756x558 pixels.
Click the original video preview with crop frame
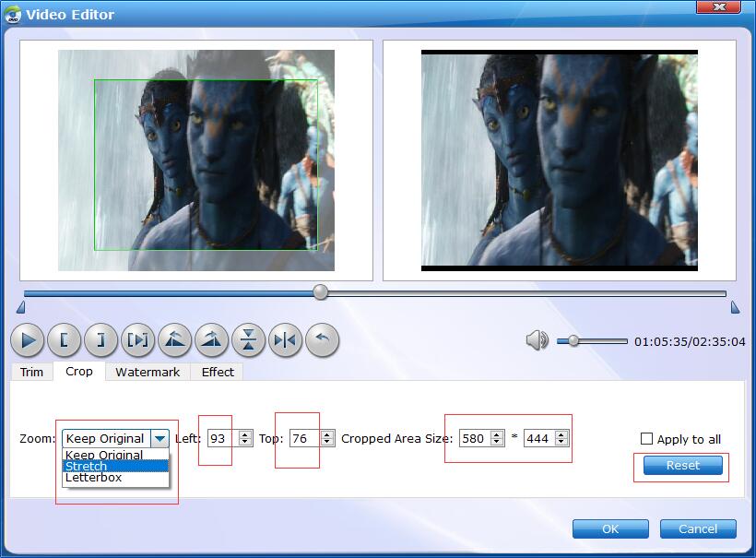tap(196, 160)
